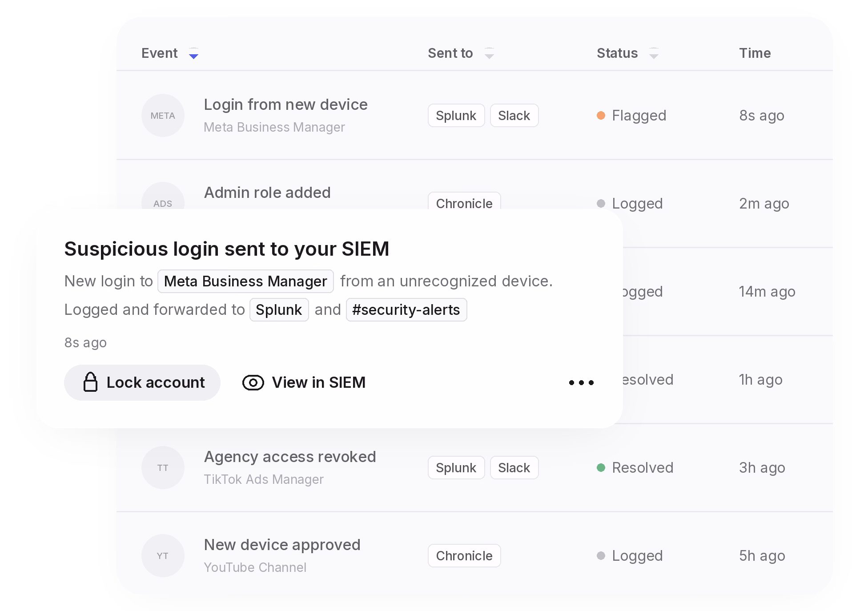Image resolution: width=868 pixels, height=611 pixels.
Task: Sort by the Status column arrow
Action: [x=654, y=53]
